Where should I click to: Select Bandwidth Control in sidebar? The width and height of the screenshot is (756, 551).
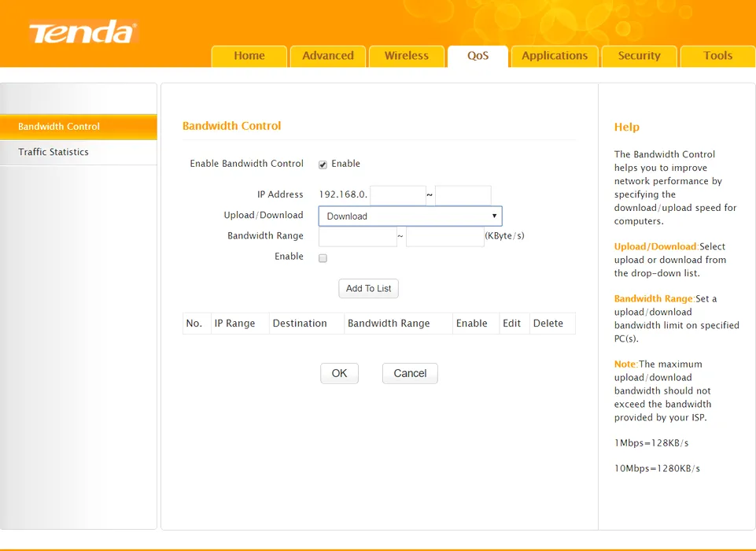pos(79,127)
